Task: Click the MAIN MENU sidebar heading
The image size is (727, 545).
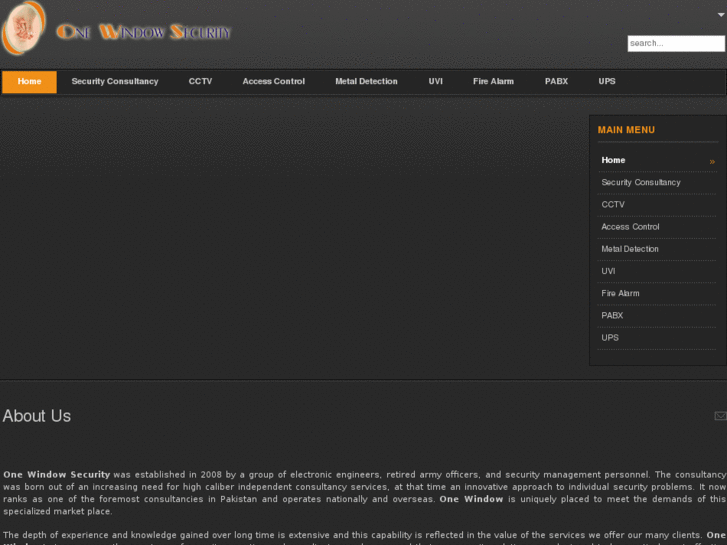Action: point(626,130)
